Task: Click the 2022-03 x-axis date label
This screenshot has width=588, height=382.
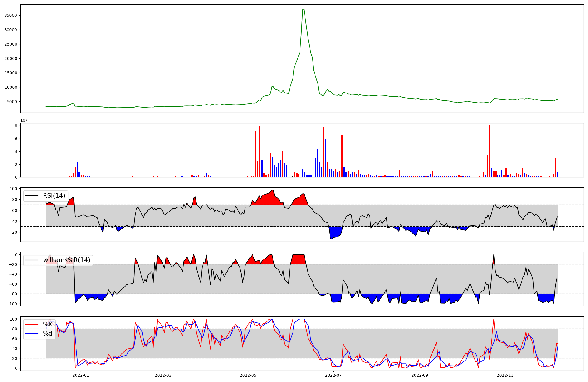Action: click(163, 375)
